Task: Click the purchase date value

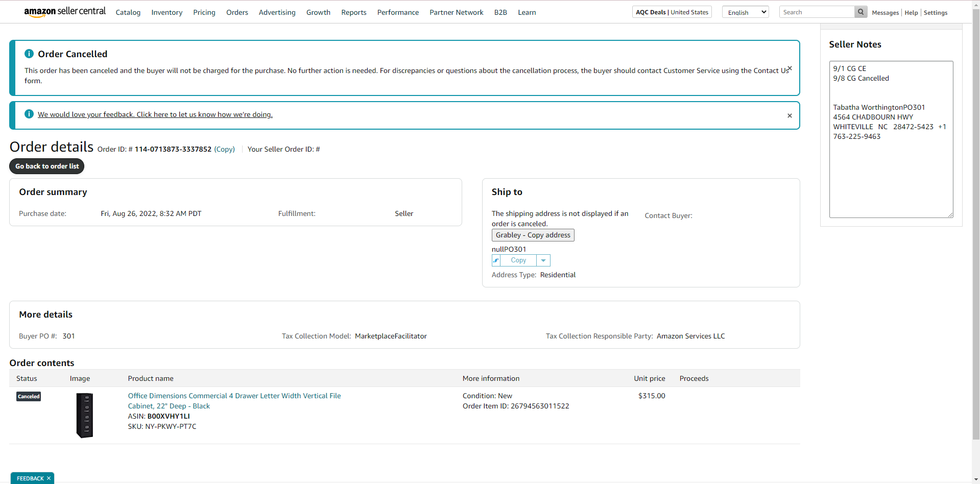Action: coord(151,213)
